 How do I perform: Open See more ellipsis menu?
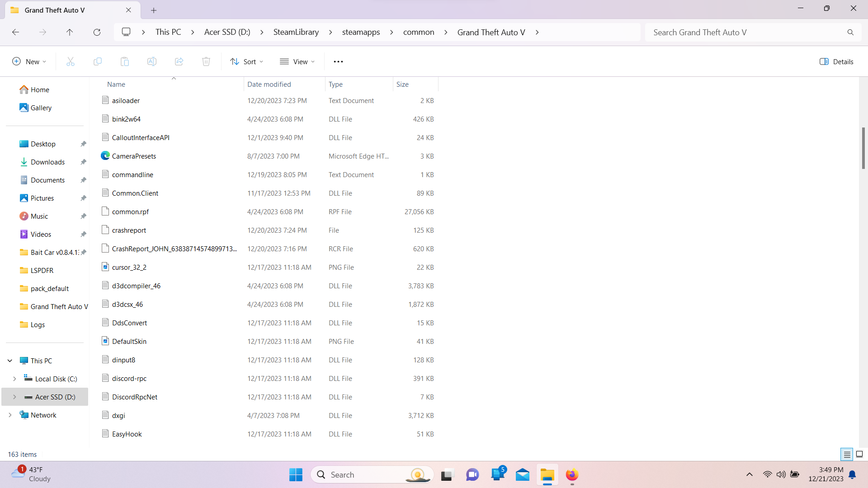tap(338, 61)
